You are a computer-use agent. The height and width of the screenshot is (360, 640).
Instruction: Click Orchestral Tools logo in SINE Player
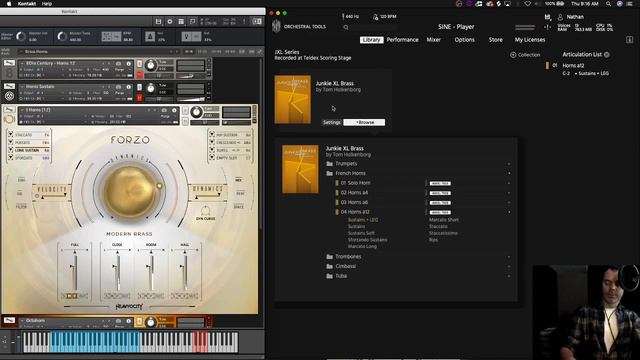(276, 27)
